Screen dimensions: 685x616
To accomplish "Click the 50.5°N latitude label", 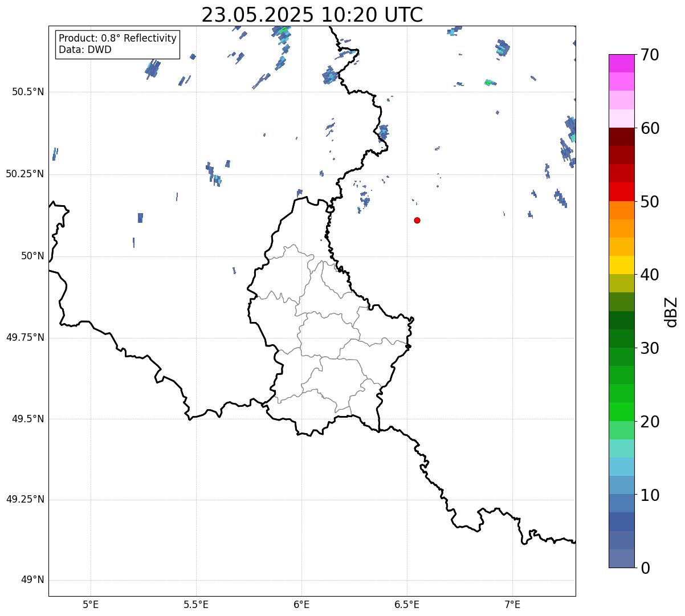I will coord(28,92).
